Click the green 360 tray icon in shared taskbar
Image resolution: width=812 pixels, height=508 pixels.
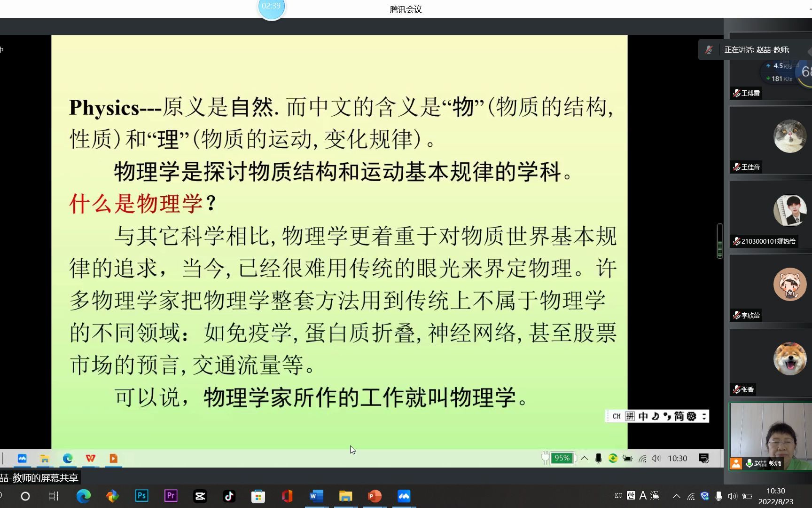613,458
